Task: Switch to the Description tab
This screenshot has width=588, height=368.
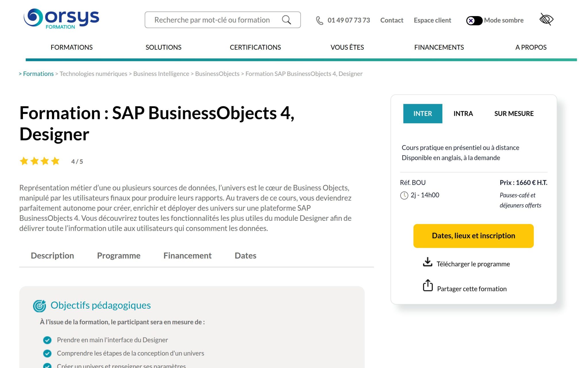Action: point(52,256)
